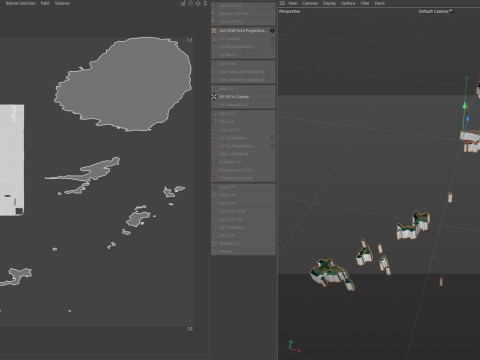The image size is (480, 360).
Task: Click the Flip Sequence command
Action: click(243, 227)
